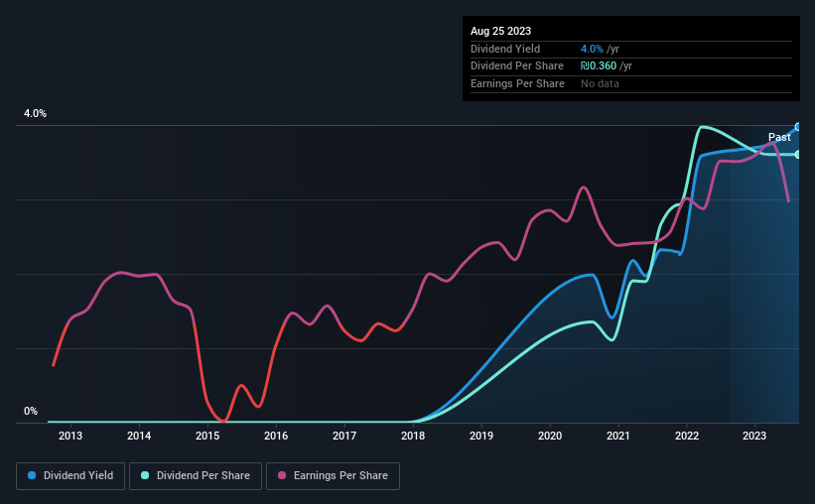Viewport: 815px width, 504px height.
Task: Select the 2015 x-axis label
Action: tap(207, 436)
